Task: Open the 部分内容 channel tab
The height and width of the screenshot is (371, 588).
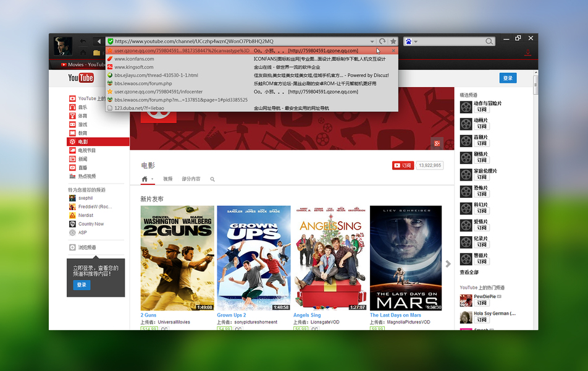Action: [191, 179]
